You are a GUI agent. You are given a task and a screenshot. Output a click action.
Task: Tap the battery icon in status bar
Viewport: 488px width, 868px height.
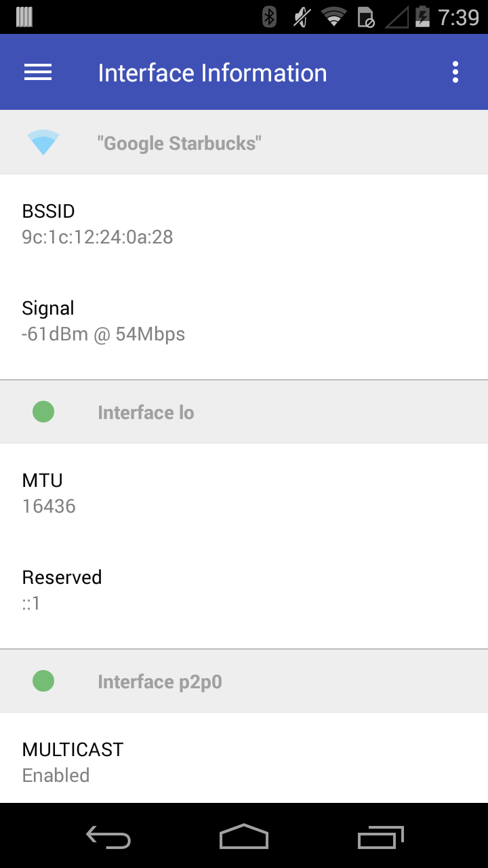pos(422,17)
